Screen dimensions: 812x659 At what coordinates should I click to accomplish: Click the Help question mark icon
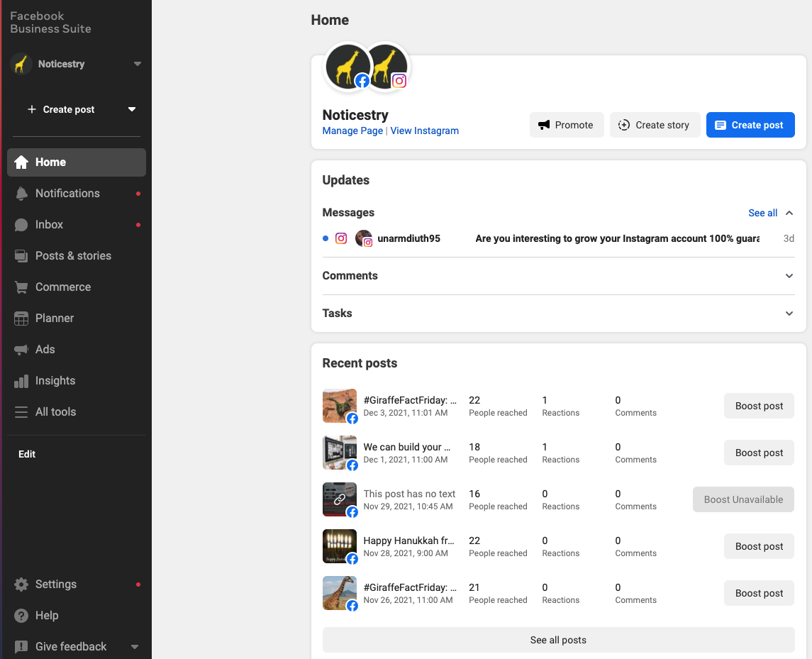pyautogui.click(x=22, y=616)
